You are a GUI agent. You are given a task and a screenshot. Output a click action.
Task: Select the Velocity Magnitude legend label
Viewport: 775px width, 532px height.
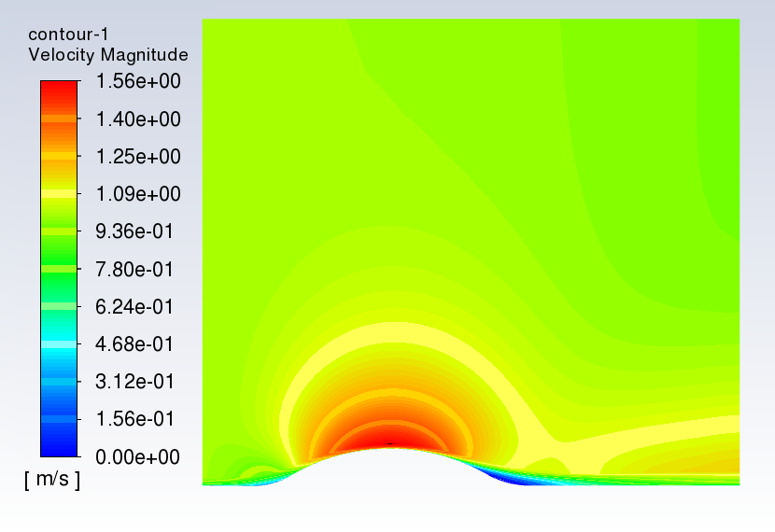pyautogui.click(x=108, y=55)
